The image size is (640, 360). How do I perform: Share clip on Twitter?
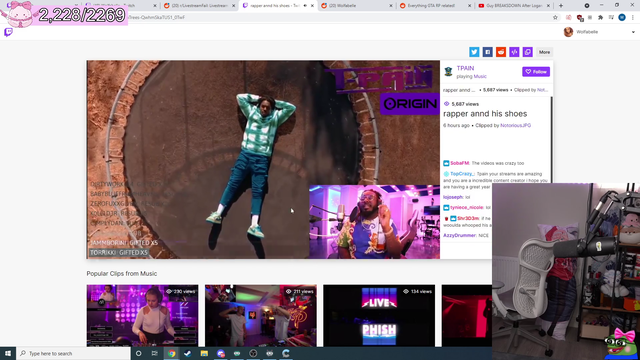(x=474, y=52)
